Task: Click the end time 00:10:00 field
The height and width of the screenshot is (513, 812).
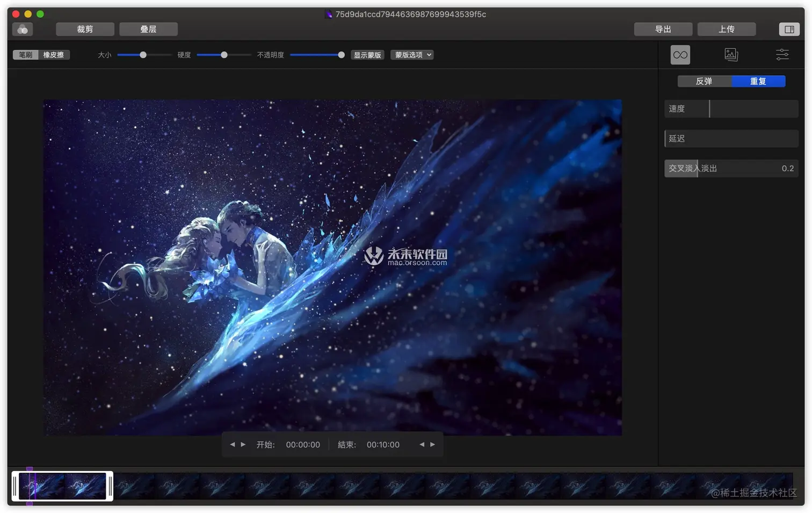Action: pyautogui.click(x=383, y=445)
